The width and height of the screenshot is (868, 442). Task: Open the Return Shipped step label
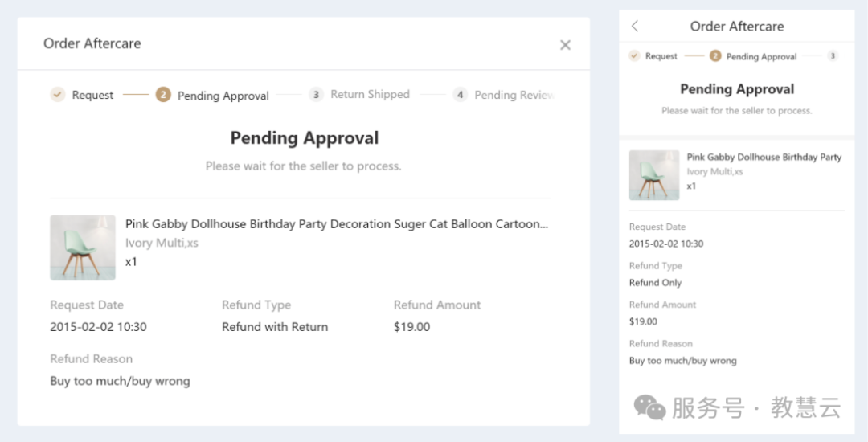click(370, 95)
